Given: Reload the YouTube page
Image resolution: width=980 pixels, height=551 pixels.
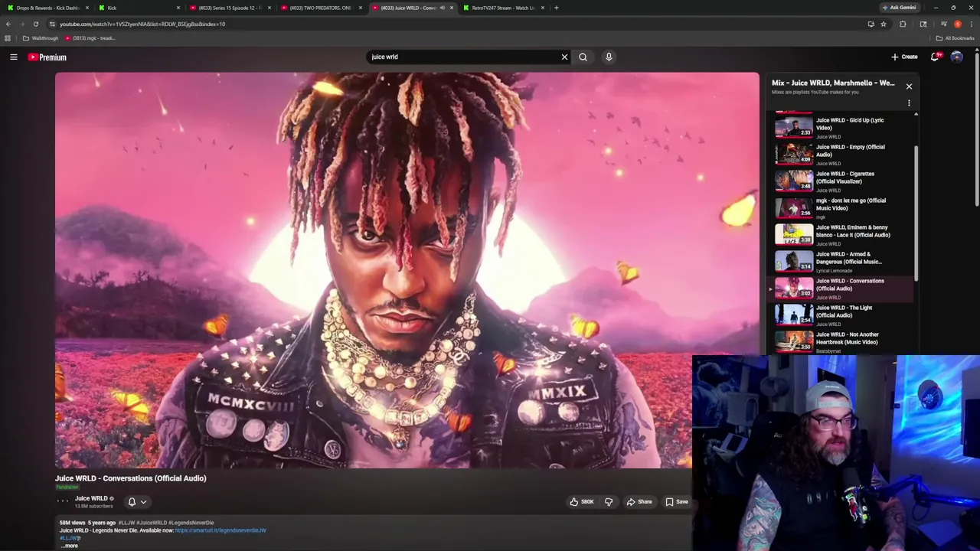Looking at the screenshot, I should click(x=35, y=24).
